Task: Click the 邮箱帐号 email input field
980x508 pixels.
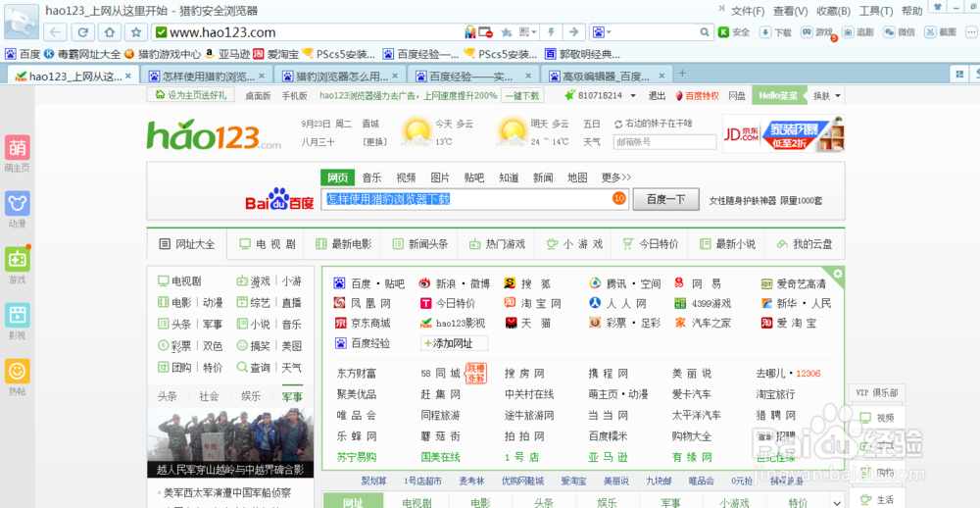Action: coord(665,142)
